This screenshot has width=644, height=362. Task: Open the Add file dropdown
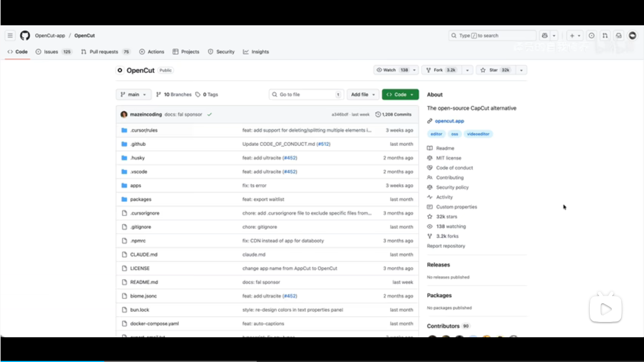pos(363,94)
